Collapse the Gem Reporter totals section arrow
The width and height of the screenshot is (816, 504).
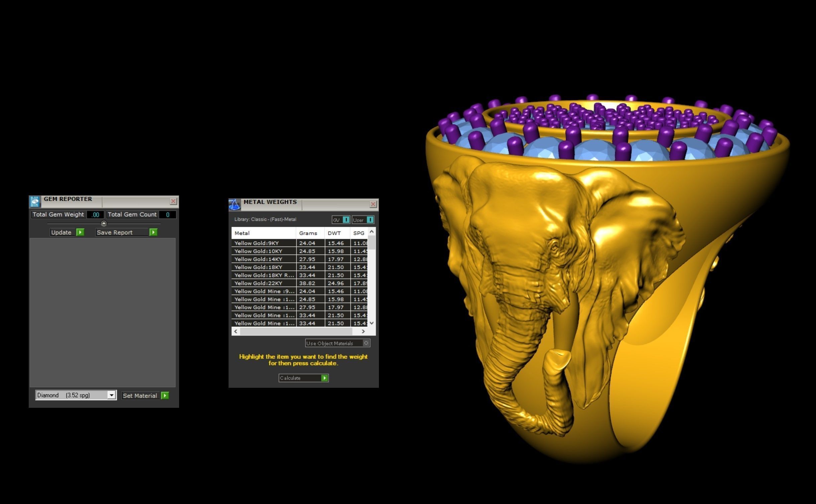(104, 223)
